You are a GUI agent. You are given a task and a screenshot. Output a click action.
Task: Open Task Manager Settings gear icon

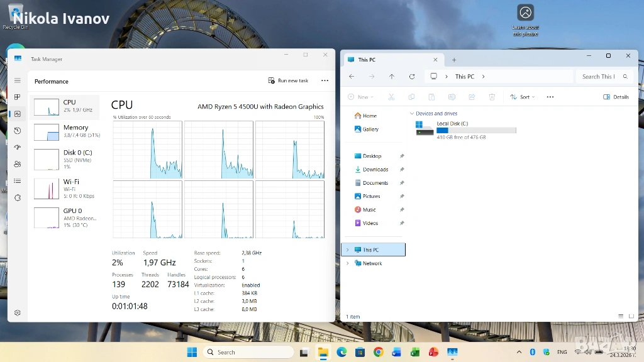18,312
